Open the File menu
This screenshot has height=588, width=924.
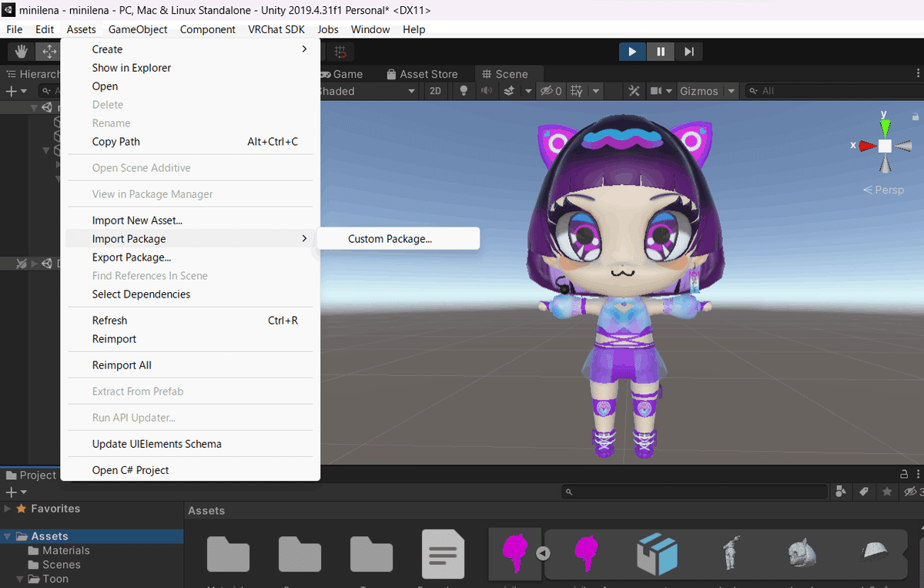click(x=15, y=29)
